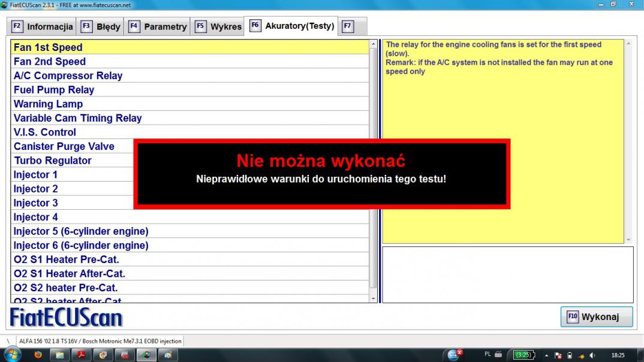Click the actuator list scrollbar thumb
The image size is (644, 362).
pyautogui.click(x=373, y=168)
